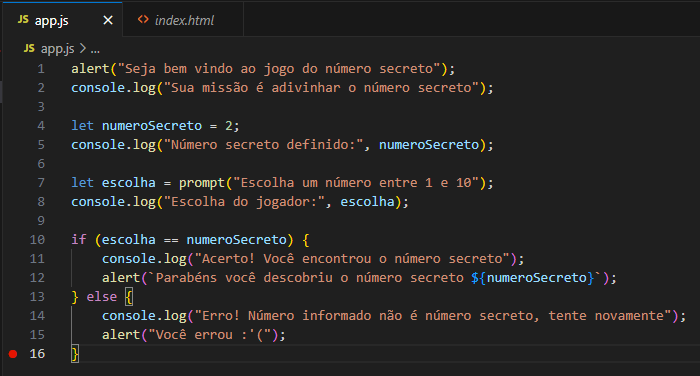Expand the breadcrumb ellipsis after app.js
Screen dimensions: 700x376
click(95, 49)
